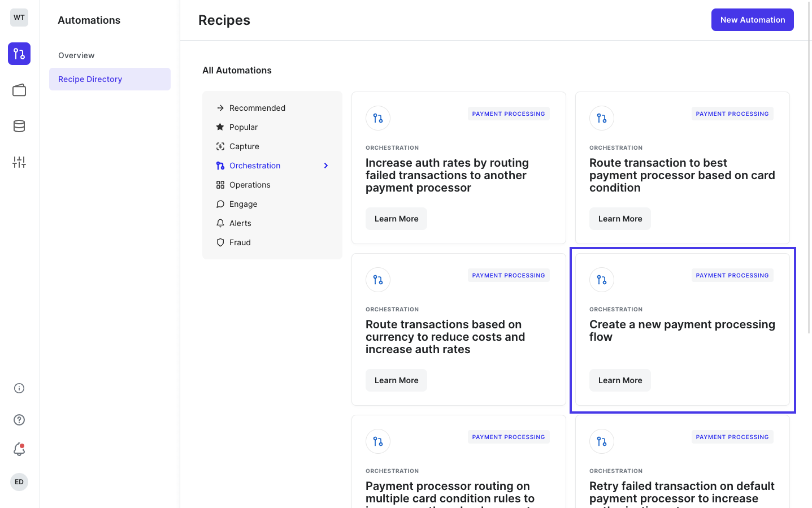
Task: Click the shield icon beside Fraud
Action: click(x=220, y=242)
